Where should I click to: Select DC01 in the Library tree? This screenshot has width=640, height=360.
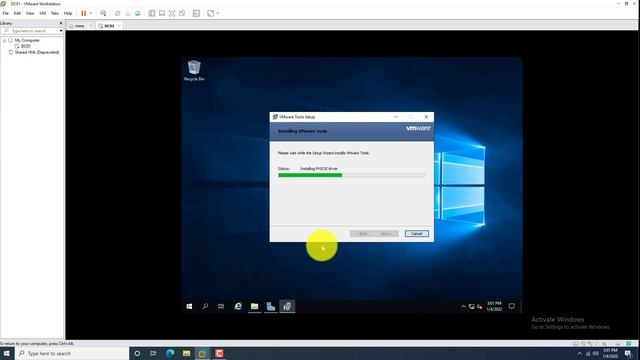coord(26,46)
